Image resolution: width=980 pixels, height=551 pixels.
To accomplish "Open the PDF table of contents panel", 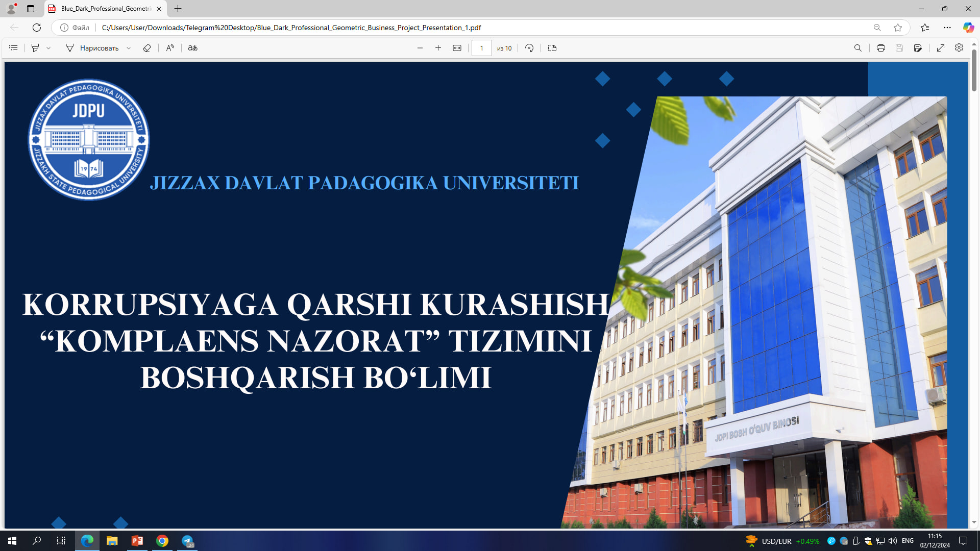I will (13, 48).
